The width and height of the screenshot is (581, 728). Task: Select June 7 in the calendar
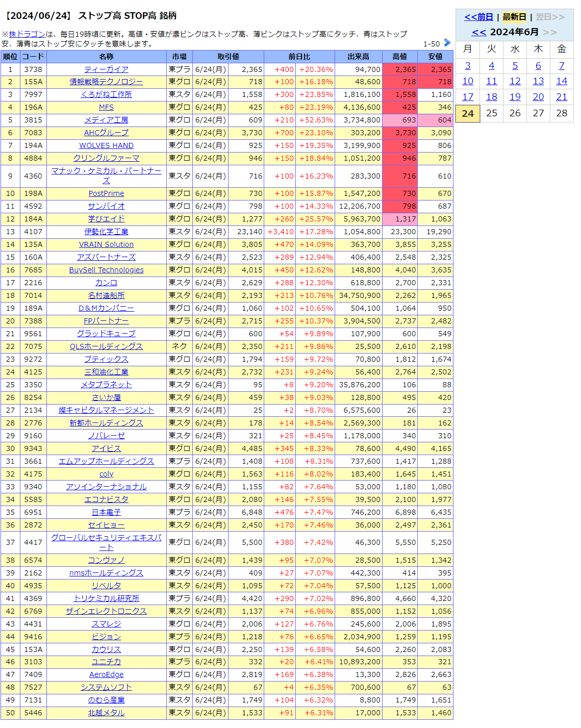click(x=562, y=66)
